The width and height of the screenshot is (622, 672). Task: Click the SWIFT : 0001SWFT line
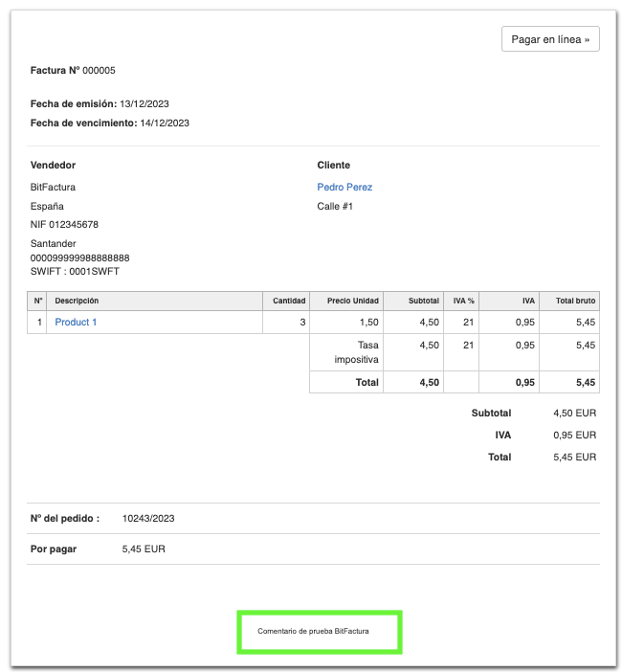[75, 272]
